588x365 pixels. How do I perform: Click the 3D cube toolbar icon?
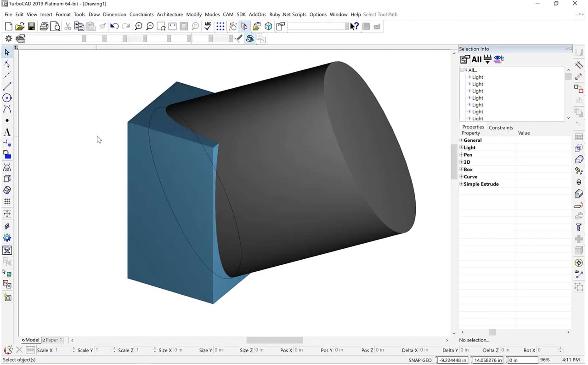(268, 26)
